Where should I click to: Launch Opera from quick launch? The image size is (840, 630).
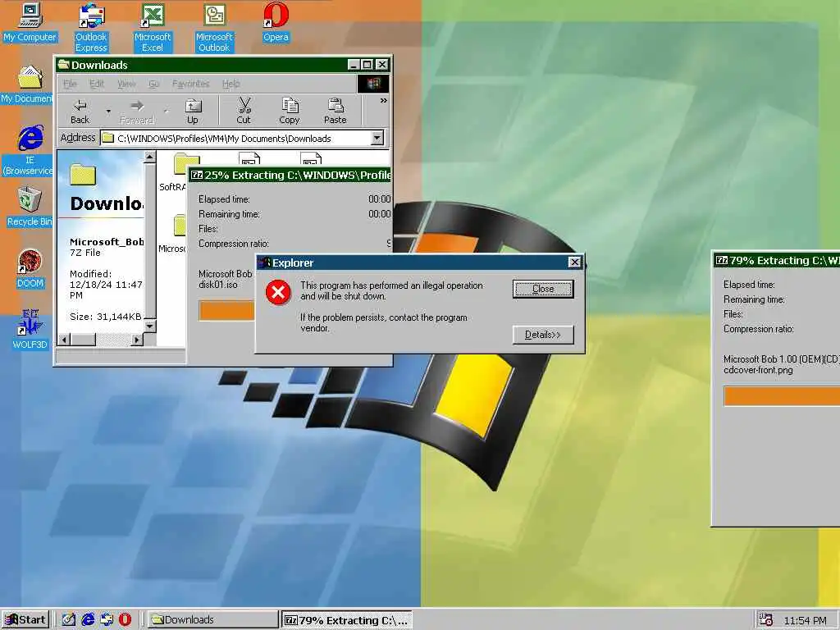[125, 620]
